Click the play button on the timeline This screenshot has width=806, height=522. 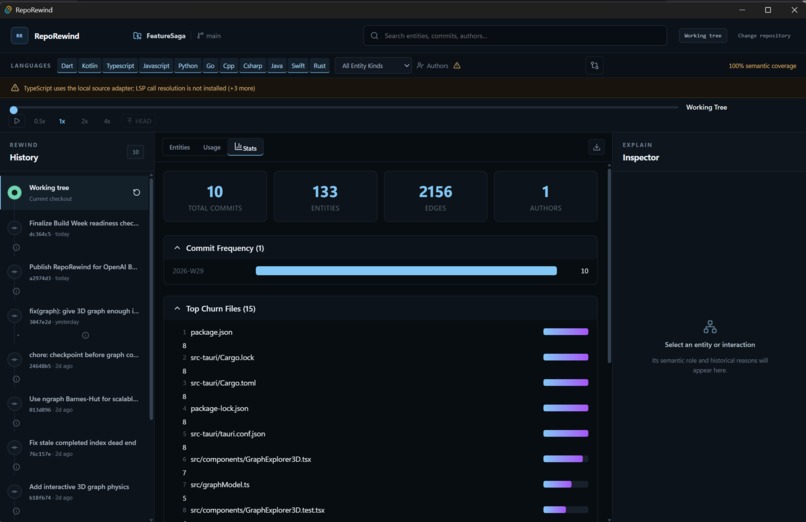pyautogui.click(x=17, y=121)
